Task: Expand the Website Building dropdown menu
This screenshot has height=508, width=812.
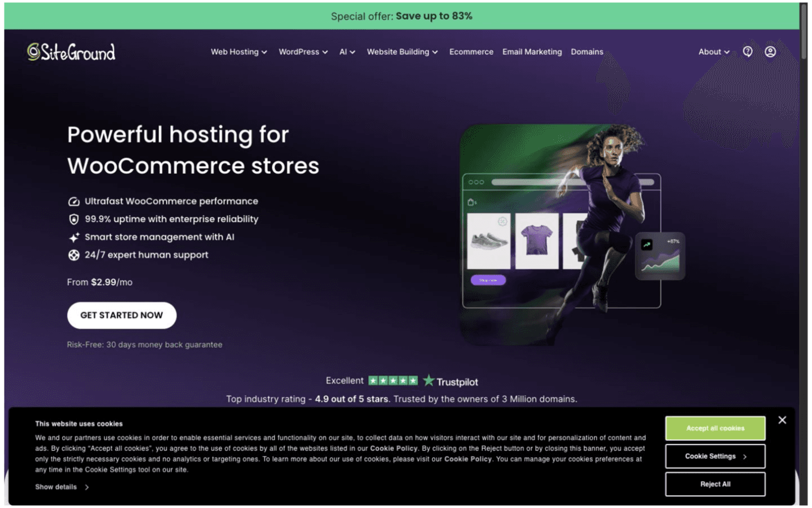Action: click(403, 52)
